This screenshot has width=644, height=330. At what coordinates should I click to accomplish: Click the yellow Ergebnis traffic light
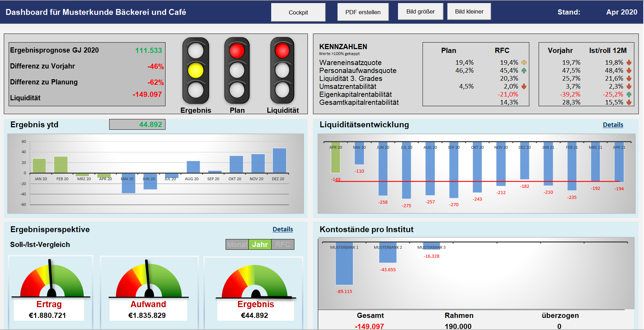(x=196, y=71)
